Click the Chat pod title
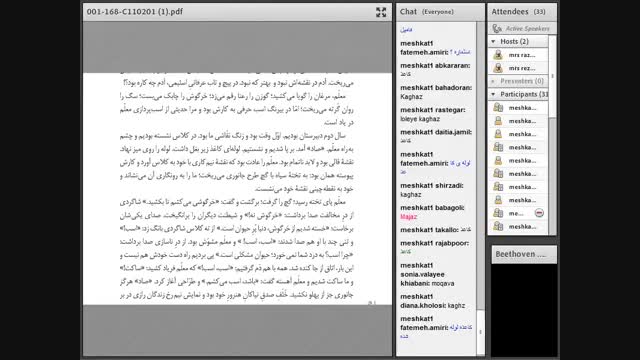The image size is (640, 360). pyautogui.click(x=408, y=12)
